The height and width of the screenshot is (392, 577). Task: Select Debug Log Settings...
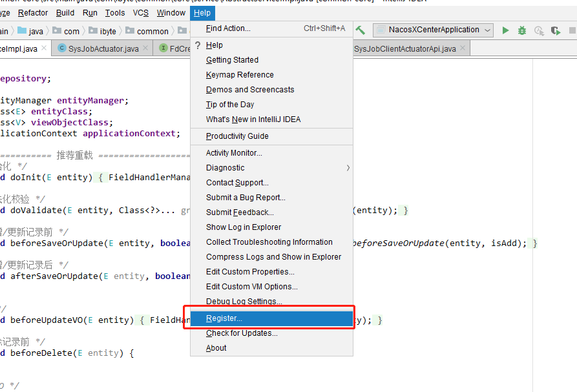(271, 302)
